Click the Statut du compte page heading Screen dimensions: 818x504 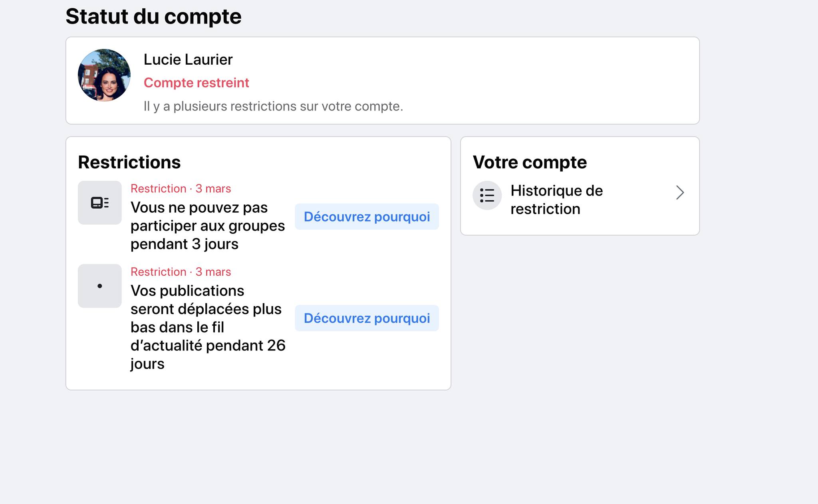coord(153,16)
